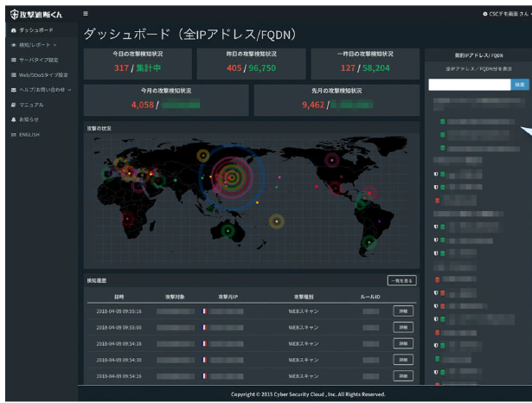The height and width of the screenshot is (403, 532).
Task: Click the large red attack circle on map
Action: point(231,177)
